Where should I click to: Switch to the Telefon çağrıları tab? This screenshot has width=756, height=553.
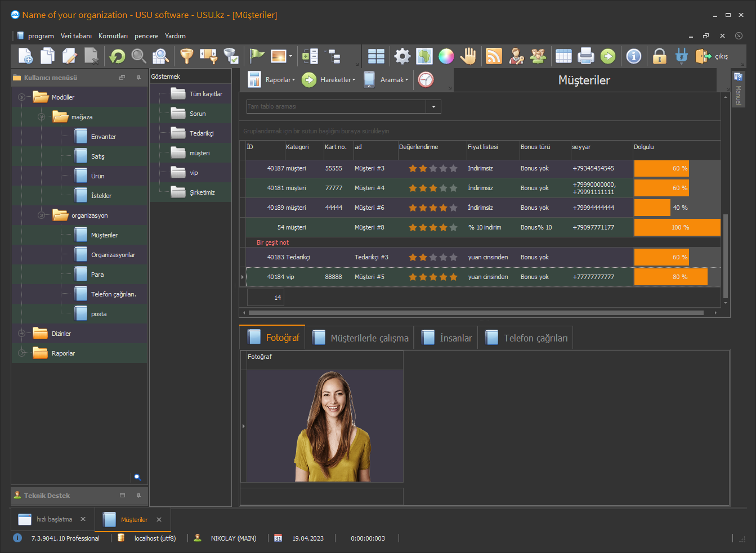[x=526, y=338]
